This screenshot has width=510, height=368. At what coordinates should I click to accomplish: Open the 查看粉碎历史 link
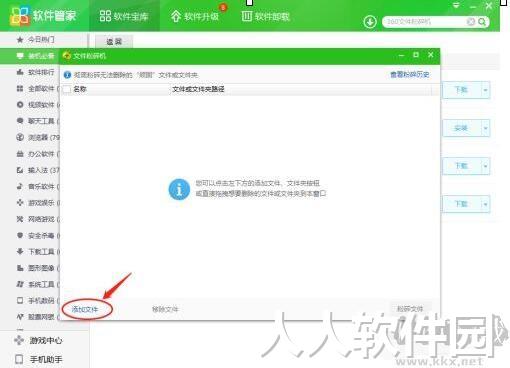[410, 75]
